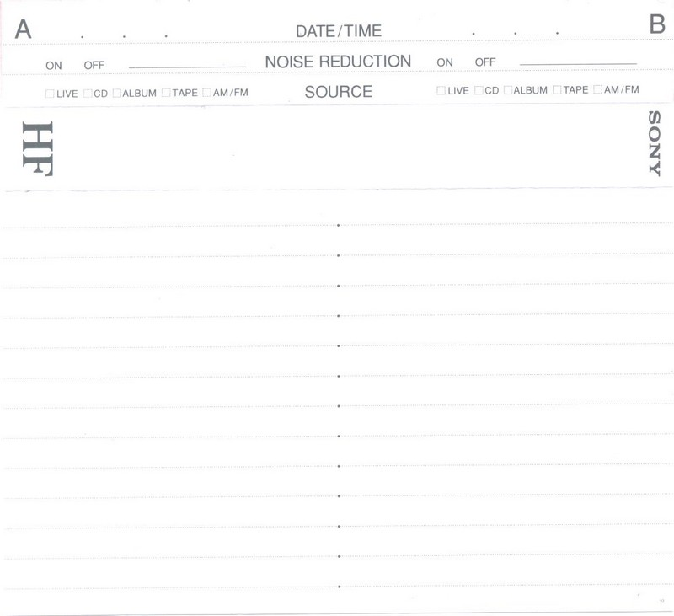Tick the side B ALBUM checkbox
674x616 pixels.
tap(508, 90)
